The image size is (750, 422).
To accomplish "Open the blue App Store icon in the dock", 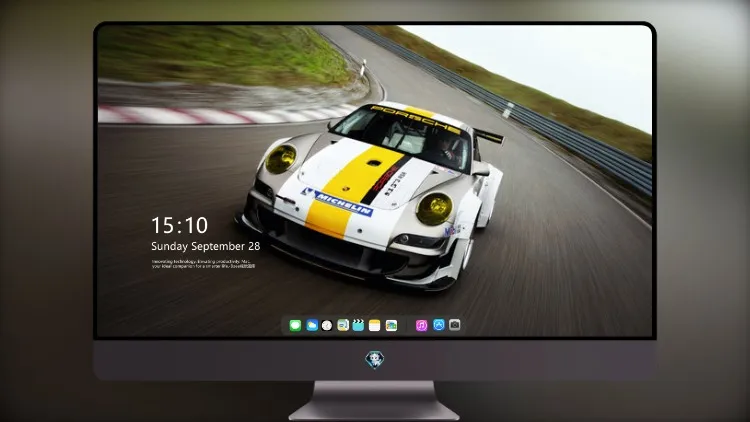I will [439, 325].
